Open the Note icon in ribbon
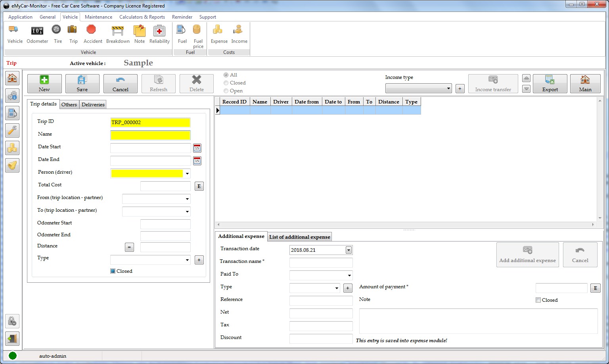The image size is (609, 364). pyautogui.click(x=139, y=34)
